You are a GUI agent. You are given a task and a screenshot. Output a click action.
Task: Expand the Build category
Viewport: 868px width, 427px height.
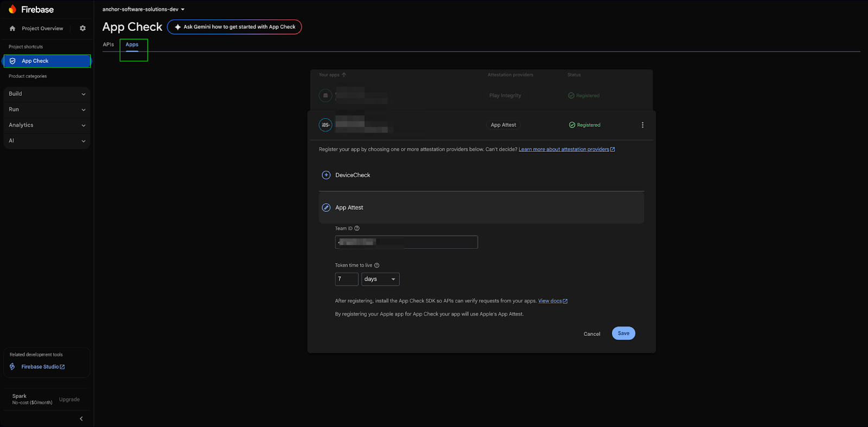click(47, 94)
